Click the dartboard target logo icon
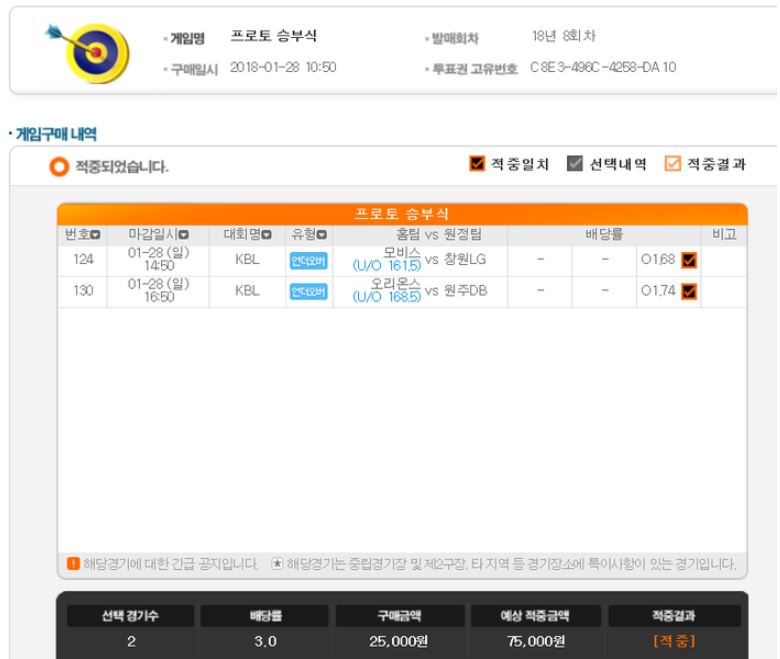The width and height of the screenshot is (780, 659). 88,53
